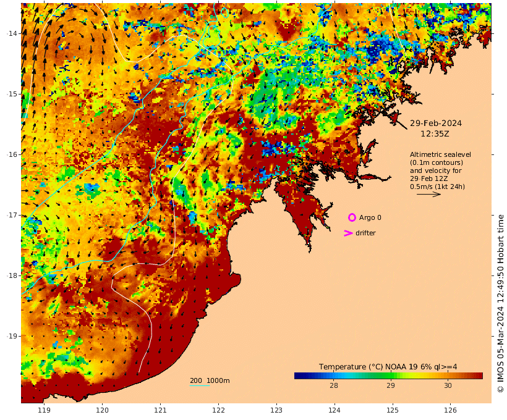507x420 pixels.
Task: Click longitude axis label 122
Action: [219, 410]
